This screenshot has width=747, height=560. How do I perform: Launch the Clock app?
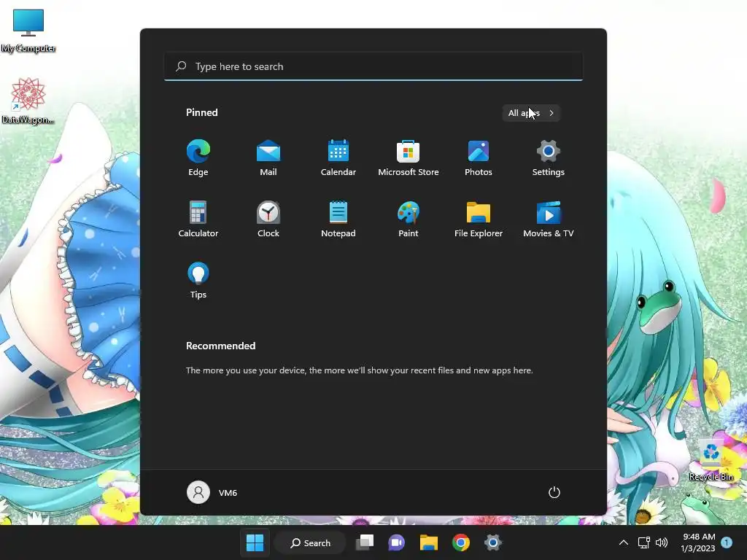(x=268, y=219)
